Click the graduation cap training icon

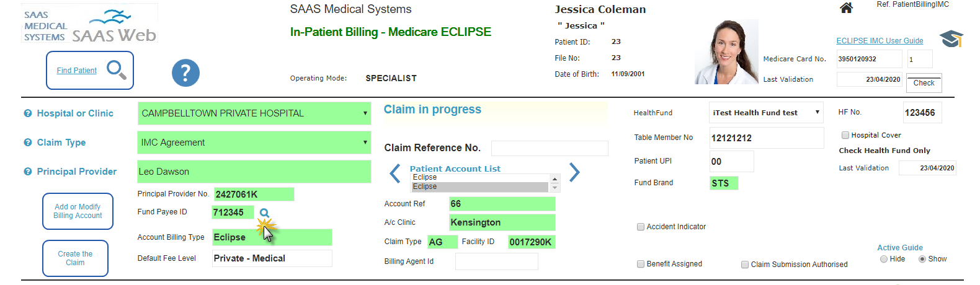coord(951,39)
